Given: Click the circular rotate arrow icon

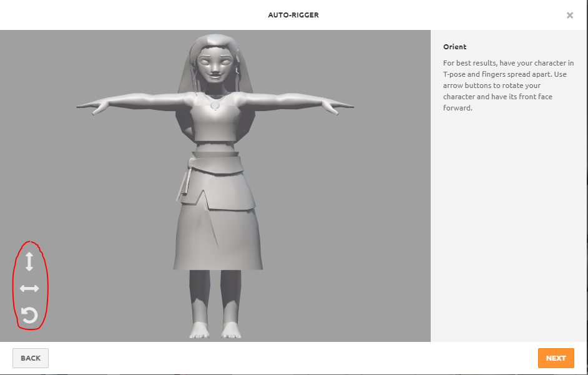Looking at the screenshot, I should (29, 315).
